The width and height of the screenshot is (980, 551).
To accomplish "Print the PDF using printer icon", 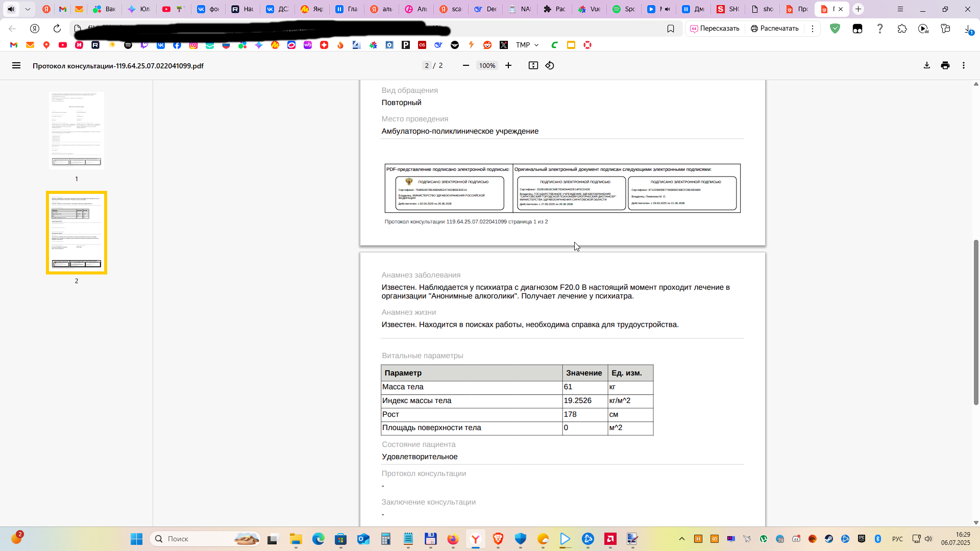I will 945,65.
